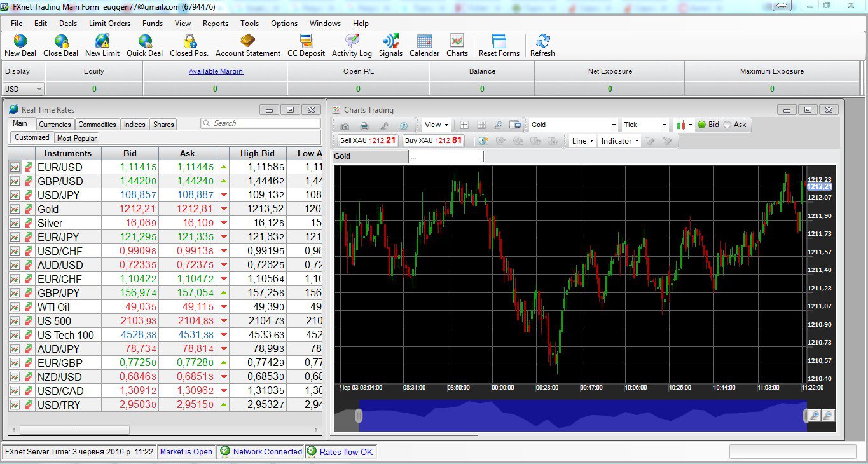Open the Signals panel

(x=390, y=46)
